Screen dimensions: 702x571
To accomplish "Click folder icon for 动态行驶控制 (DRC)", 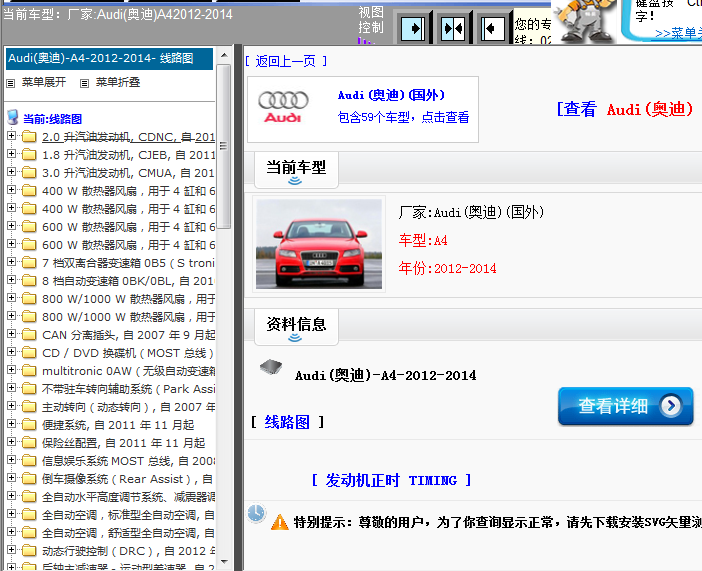I will [x=29, y=551].
